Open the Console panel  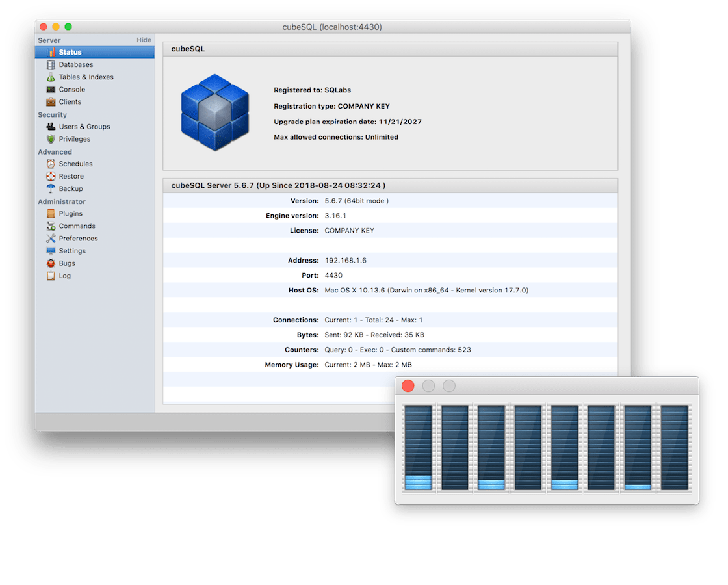[95, 90]
